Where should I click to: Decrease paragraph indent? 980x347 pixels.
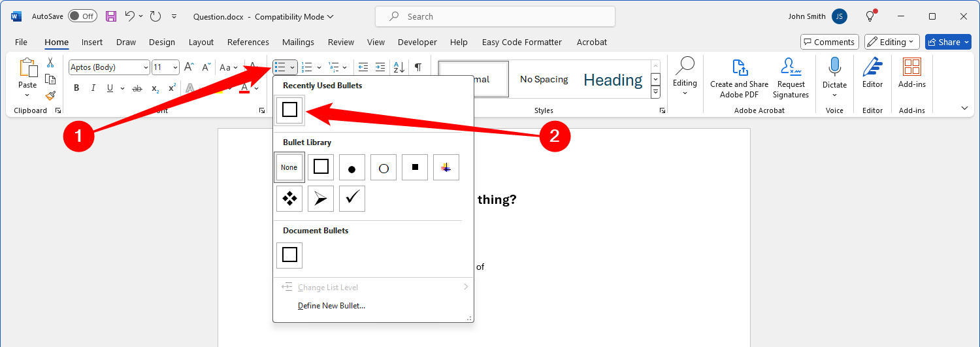tap(363, 67)
